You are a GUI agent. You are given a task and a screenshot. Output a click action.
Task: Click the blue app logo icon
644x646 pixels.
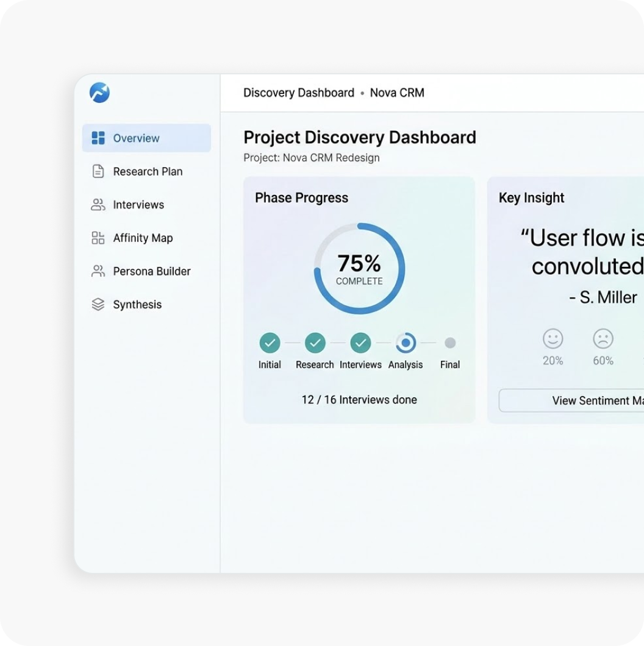pyautogui.click(x=99, y=92)
